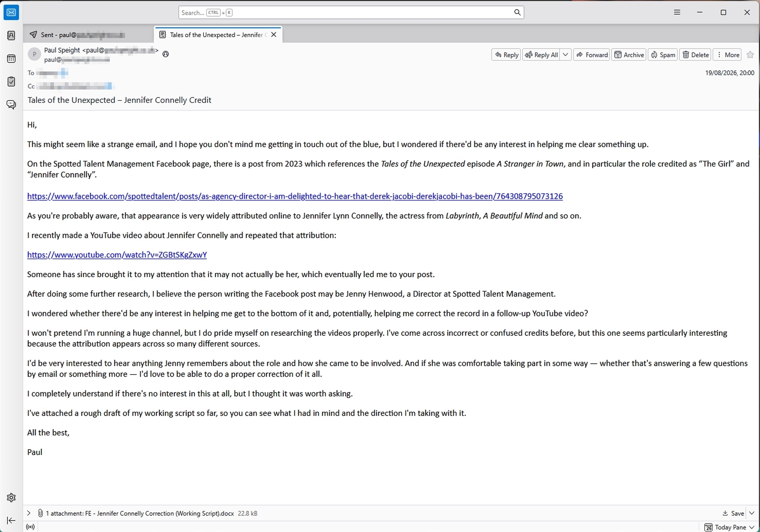The image size is (760, 532).
Task: Open the application hamburger menu
Action: click(x=677, y=13)
